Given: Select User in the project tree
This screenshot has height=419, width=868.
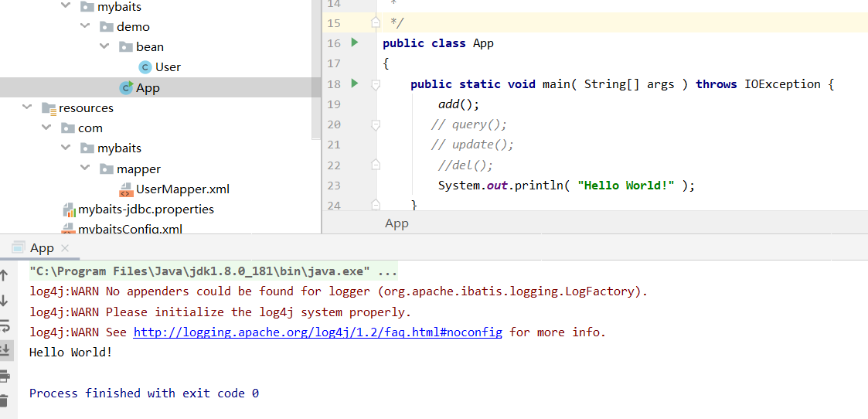Looking at the screenshot, I should (168, 67).
